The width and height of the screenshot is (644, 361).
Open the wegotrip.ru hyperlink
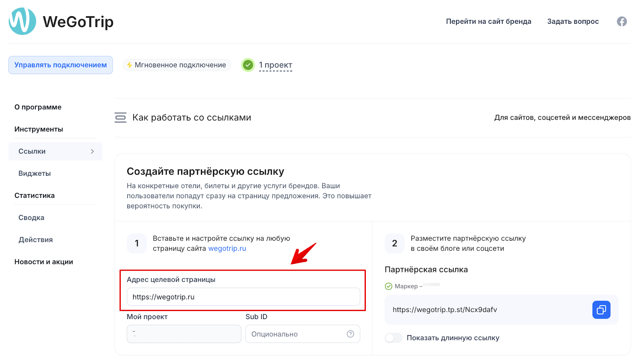(x=227, y=249)
